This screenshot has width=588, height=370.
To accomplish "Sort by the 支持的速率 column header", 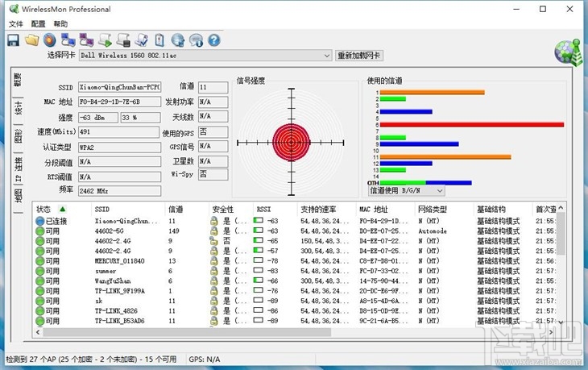I will (x=318, y=209).
